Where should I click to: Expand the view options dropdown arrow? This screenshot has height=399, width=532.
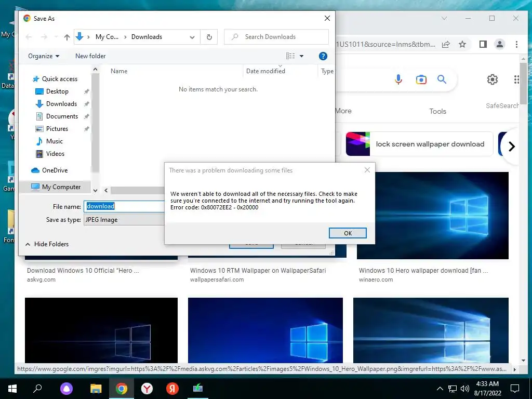click(x=302, y=56)
